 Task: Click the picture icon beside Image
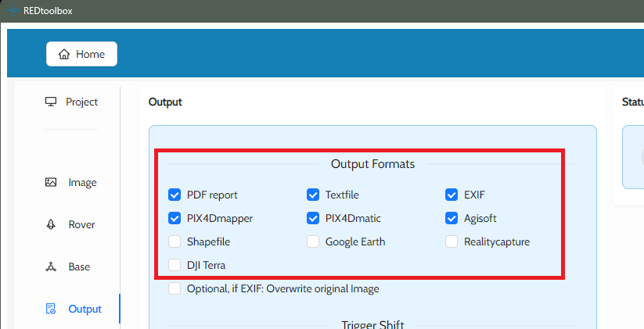coord(51,182)
